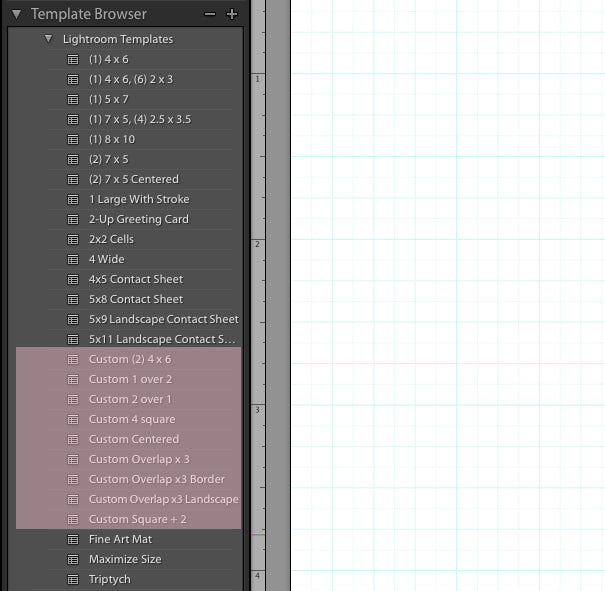605x591 pixels.
Task: Click the template icon beside (2) 7 x 5
Action: point(73,159)
